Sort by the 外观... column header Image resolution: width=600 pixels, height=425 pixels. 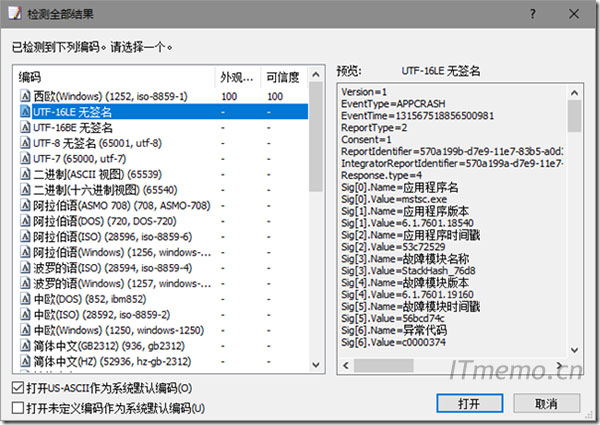[238, 77]
